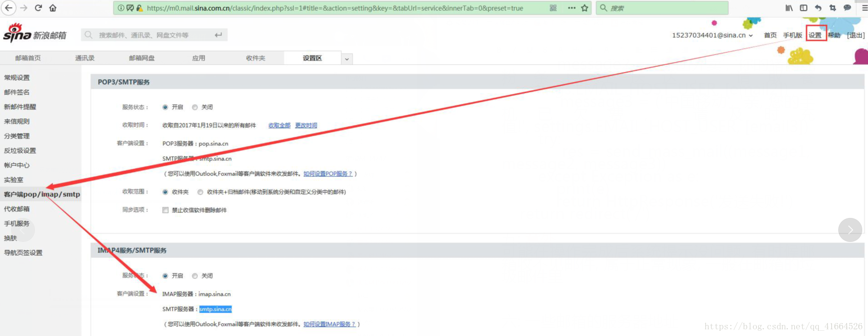Open QR code icon in address bar
Screen dimensions: 868x336
[x=553, y=8]
